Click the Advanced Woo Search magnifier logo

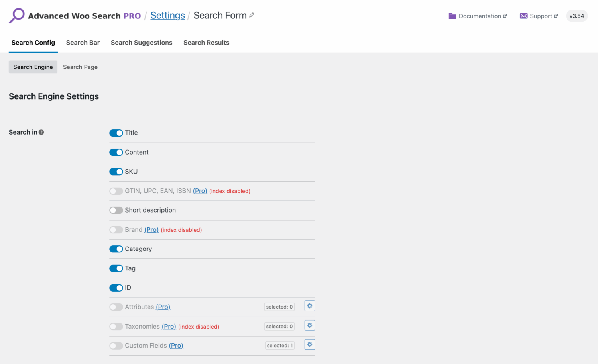pyautogui.click(x=17, y=16)
